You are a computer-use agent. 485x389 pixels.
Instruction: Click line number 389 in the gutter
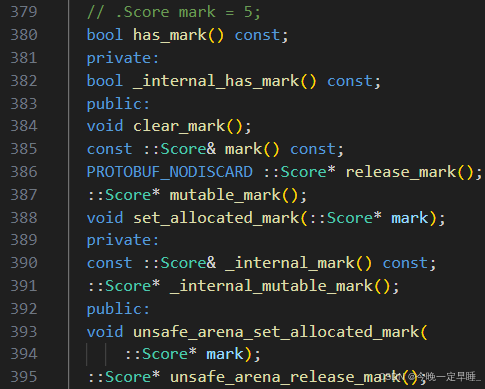[24, 240]
